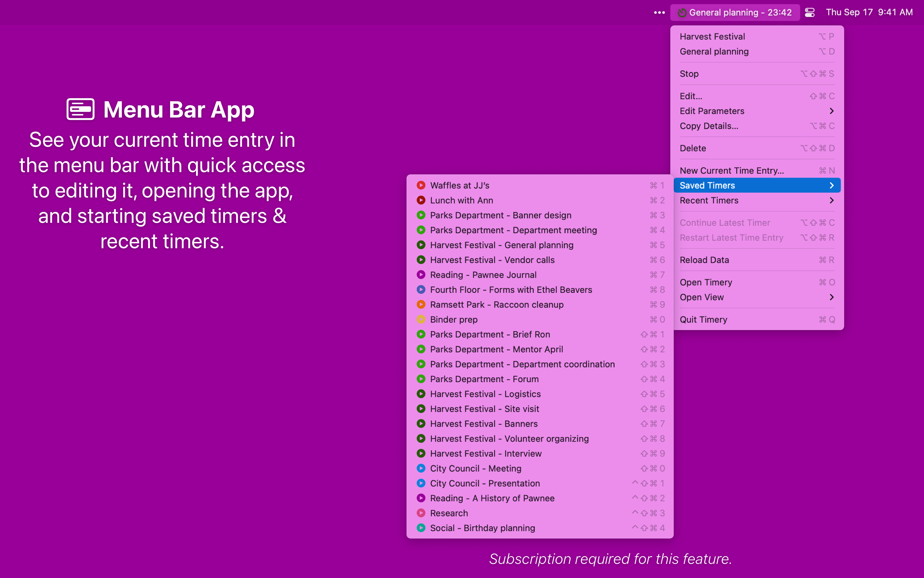Click Harvest Festival - Vendor calls label
This screenshot has width=924, height=578.
click(492, 260)
